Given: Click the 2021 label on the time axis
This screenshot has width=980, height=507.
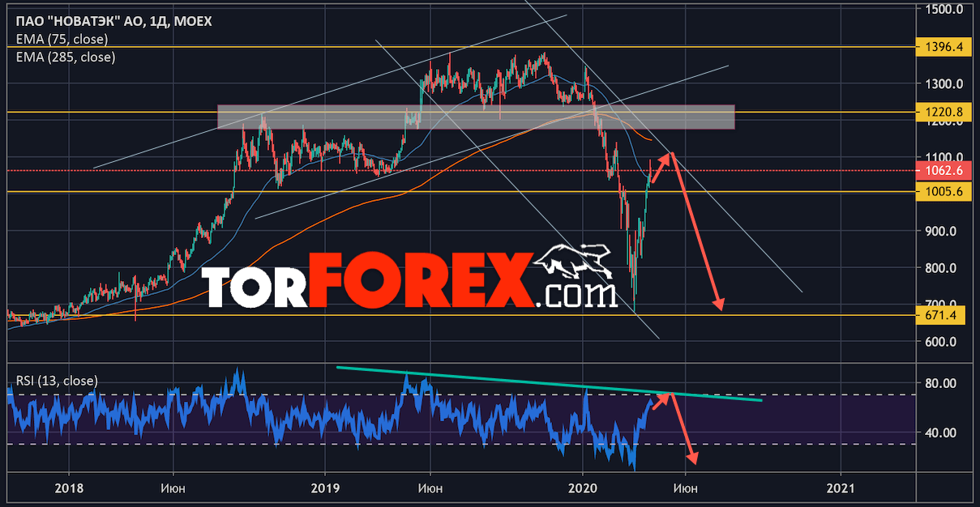Looking at the screenshot, I should tap(841, 488).
